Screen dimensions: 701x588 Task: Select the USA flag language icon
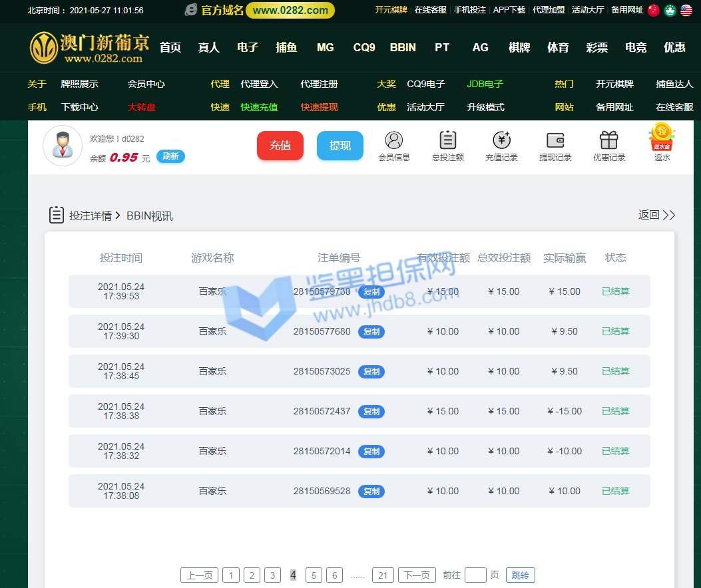tap(686, 10)
